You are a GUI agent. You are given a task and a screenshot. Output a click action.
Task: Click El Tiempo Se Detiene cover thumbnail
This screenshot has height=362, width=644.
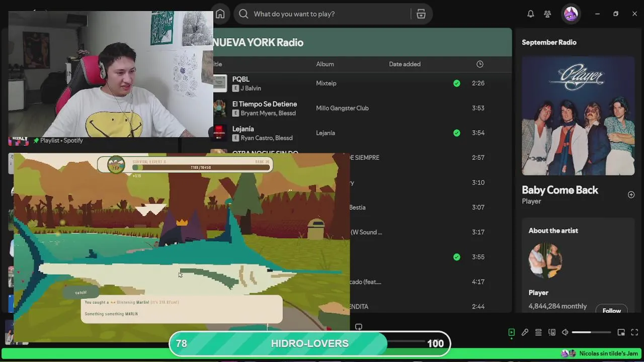coord(220,108)
